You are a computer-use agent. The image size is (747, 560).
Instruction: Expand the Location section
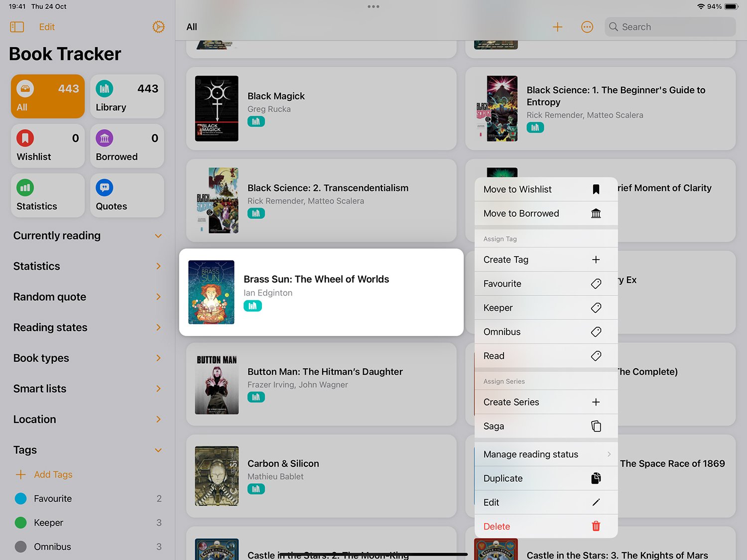coord(158,420)
